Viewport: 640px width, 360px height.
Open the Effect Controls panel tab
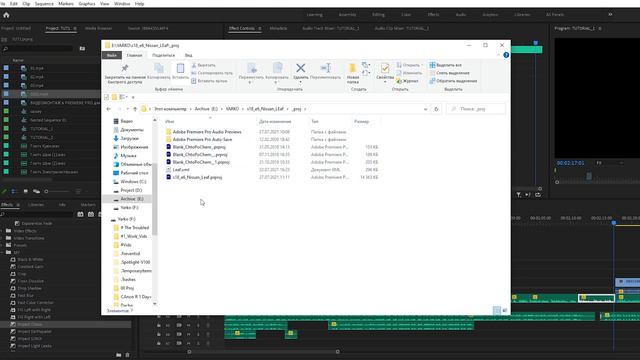[242, 28]
